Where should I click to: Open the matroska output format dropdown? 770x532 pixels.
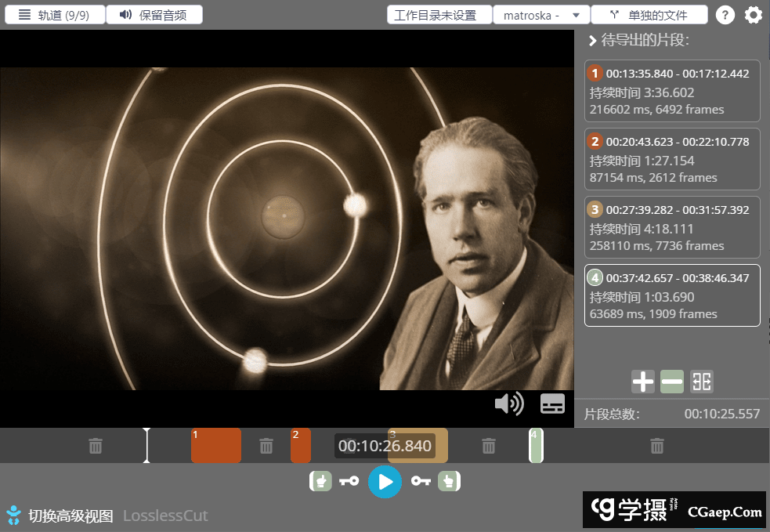(x=541, y=14)
